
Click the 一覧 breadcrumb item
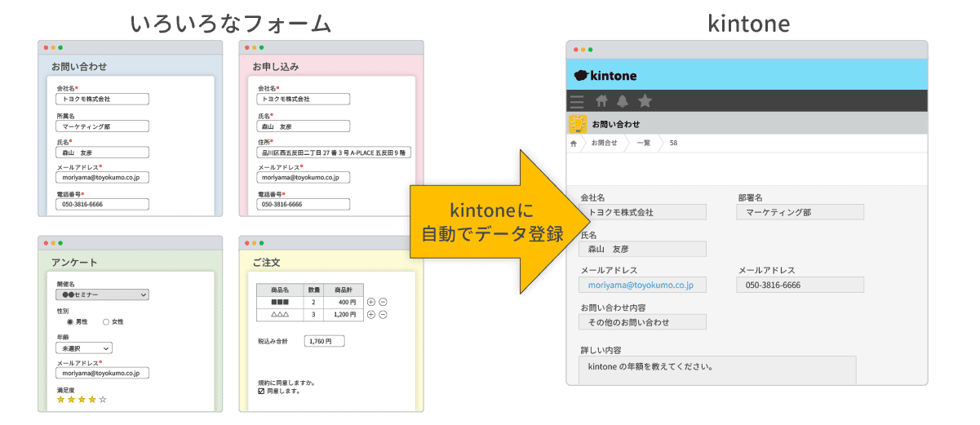(x=643, y=144)
